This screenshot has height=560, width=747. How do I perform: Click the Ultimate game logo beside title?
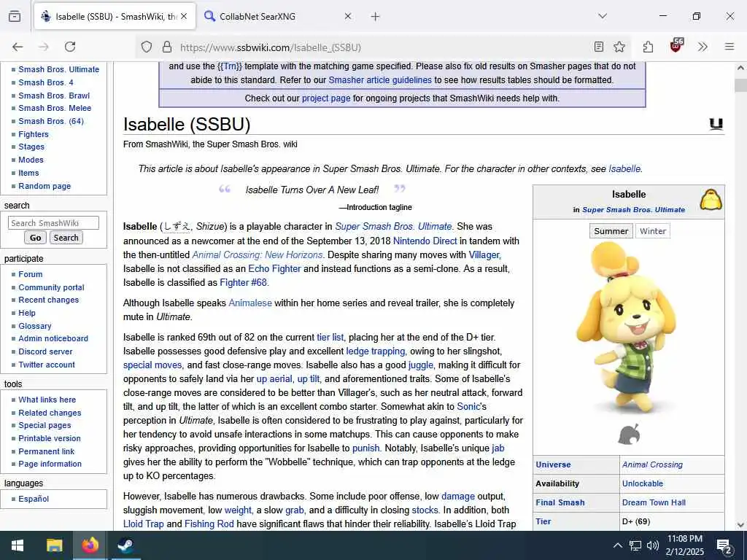tap(716, 124)
